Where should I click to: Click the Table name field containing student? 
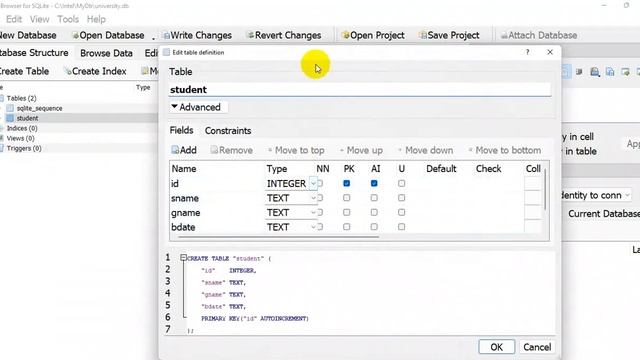360,89
